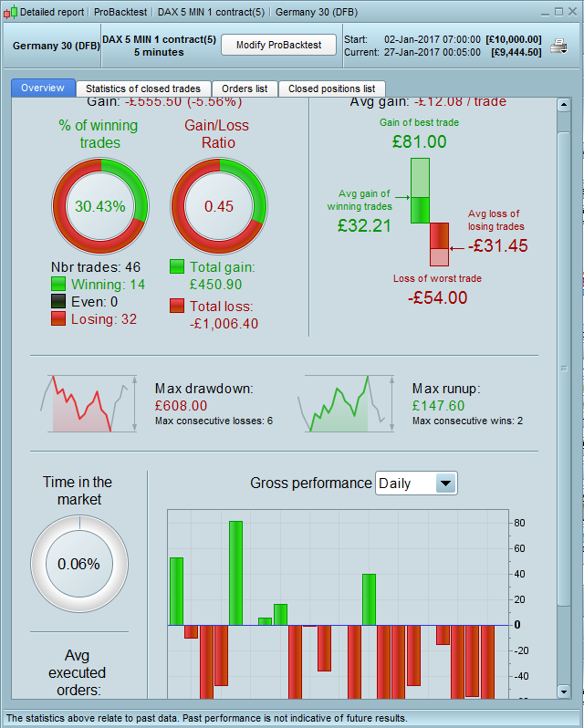Click the Modify ProBacktest button

(278, 45)
